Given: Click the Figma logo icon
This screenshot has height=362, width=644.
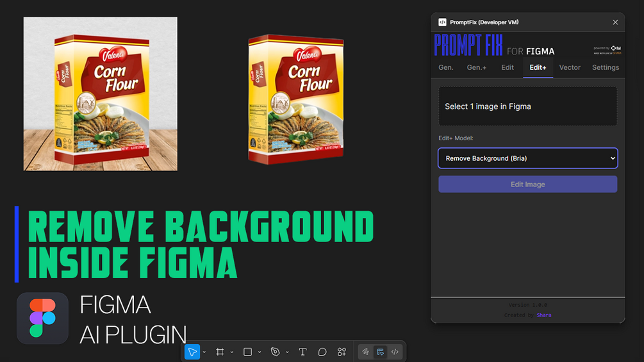Looking at the screenshot, I should [42, 318].
